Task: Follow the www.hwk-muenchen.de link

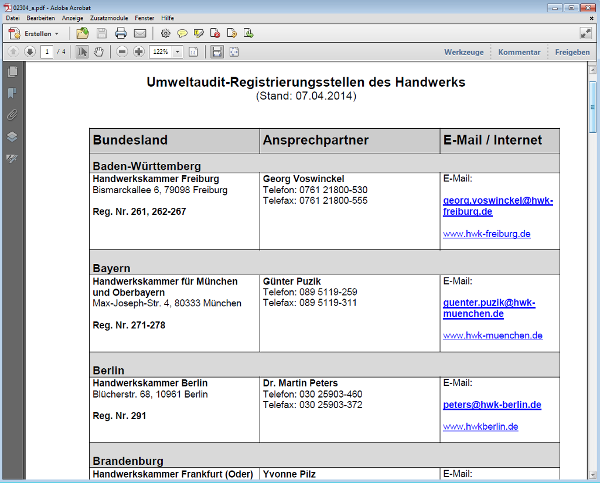Action: pyautogui.click(x=492, y=336)
